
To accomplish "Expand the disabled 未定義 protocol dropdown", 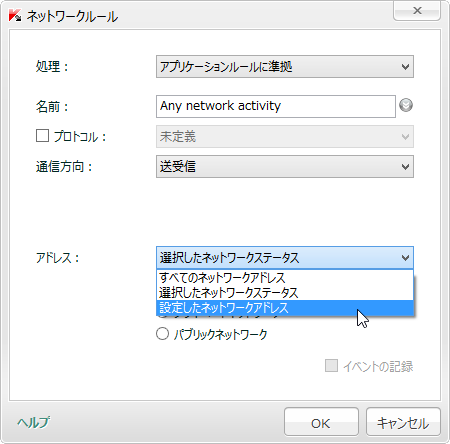I will coord(285,136).
